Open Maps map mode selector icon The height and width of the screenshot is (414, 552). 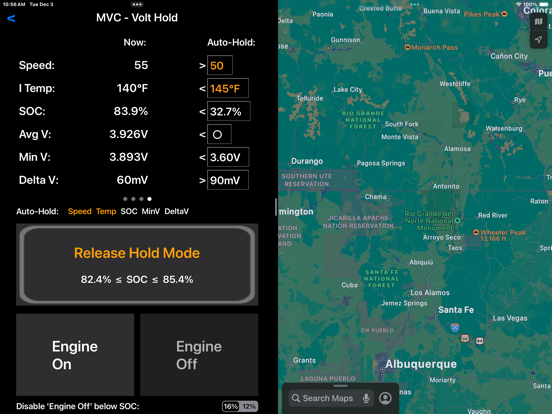tap(538, 22)
